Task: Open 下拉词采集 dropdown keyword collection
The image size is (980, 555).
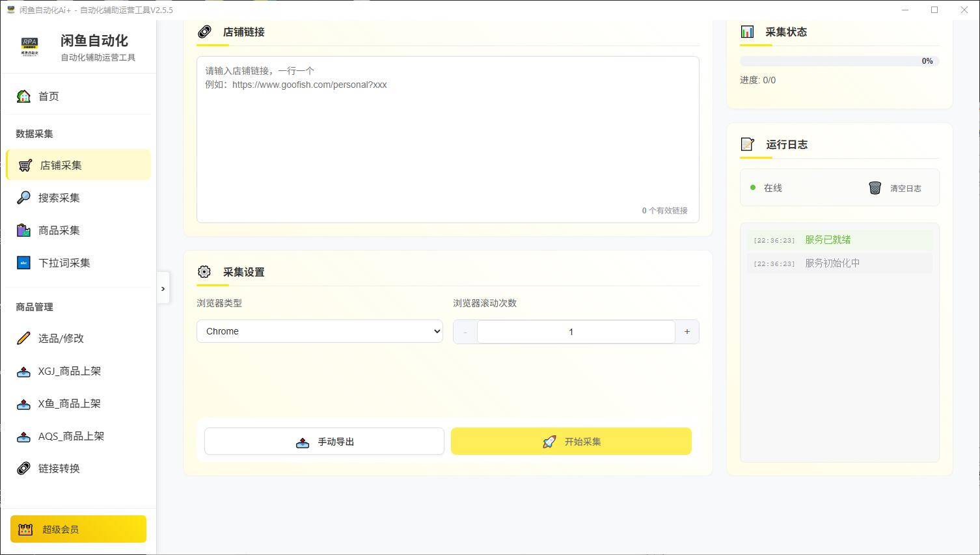Action: (x=63, y=262)
